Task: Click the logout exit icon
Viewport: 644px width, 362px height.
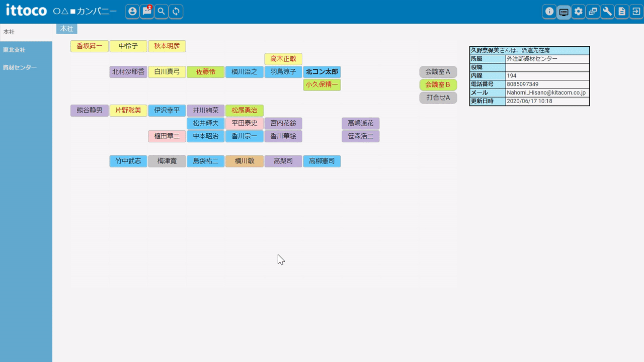Action: point(636,12)
